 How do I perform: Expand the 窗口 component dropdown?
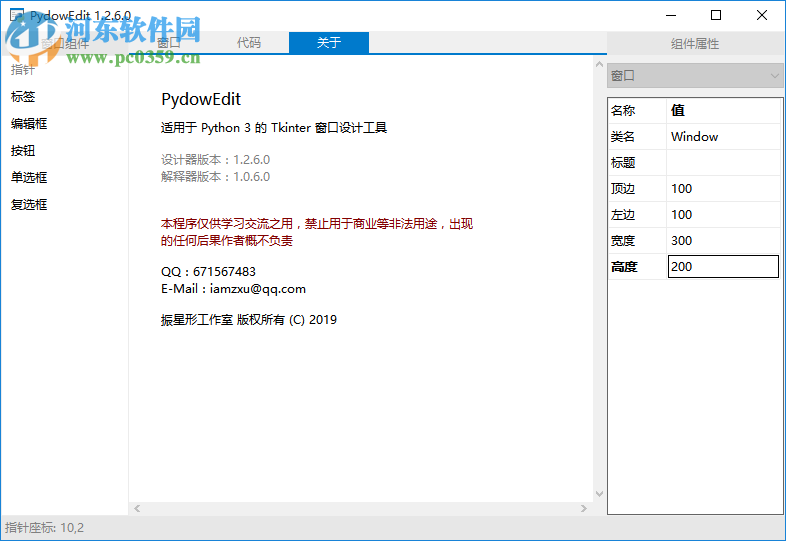tap(695, 76)
